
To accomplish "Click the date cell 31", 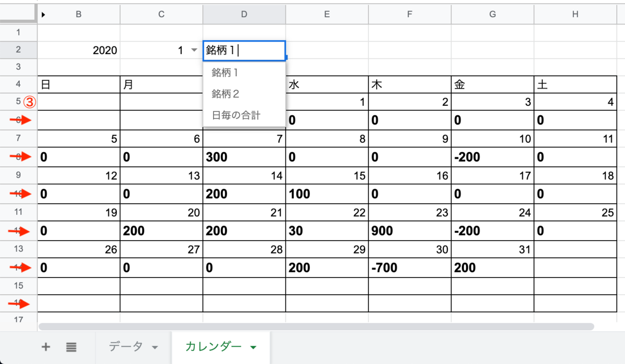I will pos(492,249).
